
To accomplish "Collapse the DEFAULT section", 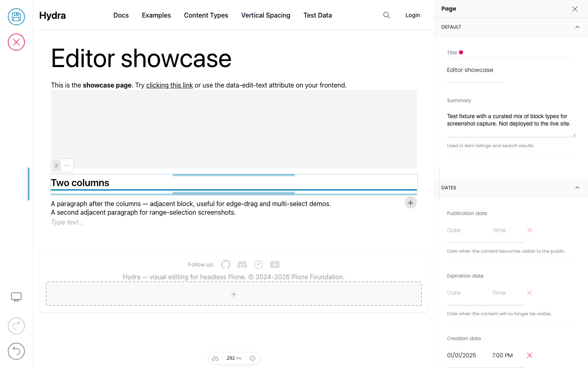I will click(x=511, y=27).
